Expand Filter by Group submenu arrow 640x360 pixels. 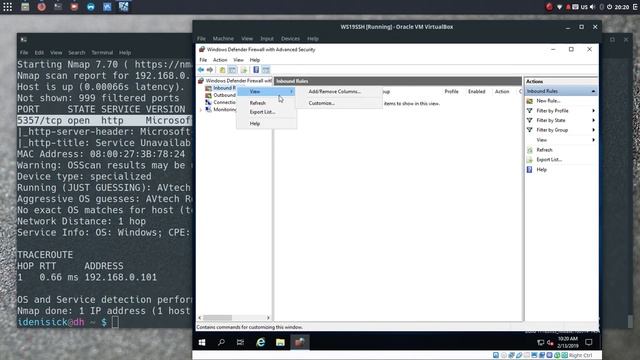(x=593, y=130)
